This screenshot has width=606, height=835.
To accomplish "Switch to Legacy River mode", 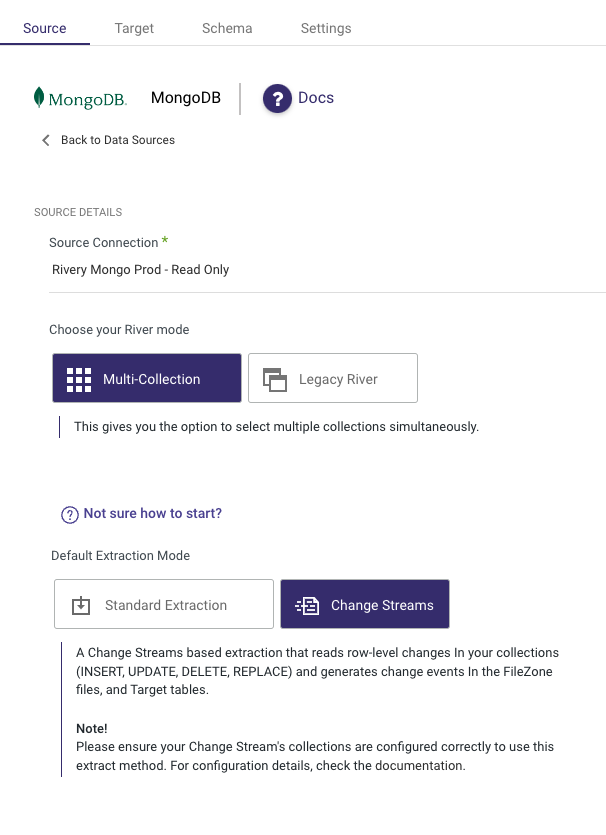I will pos(333,378).
